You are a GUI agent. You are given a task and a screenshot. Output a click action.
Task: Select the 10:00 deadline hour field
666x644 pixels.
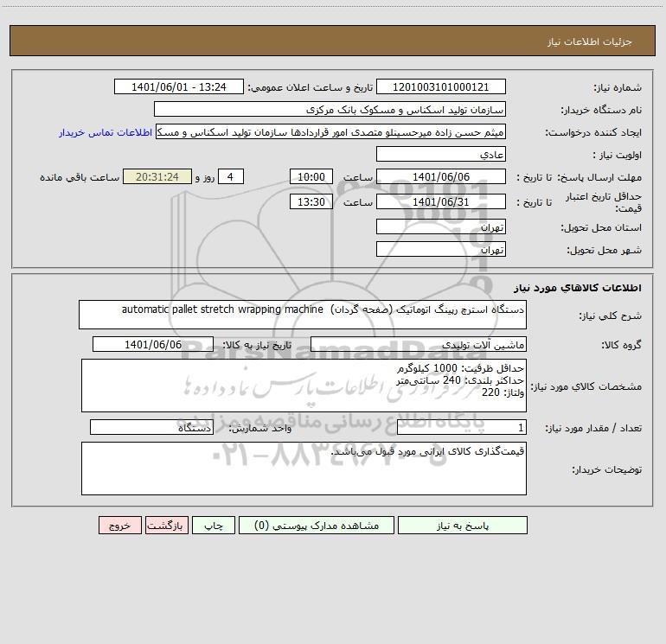tap(311, 177)
